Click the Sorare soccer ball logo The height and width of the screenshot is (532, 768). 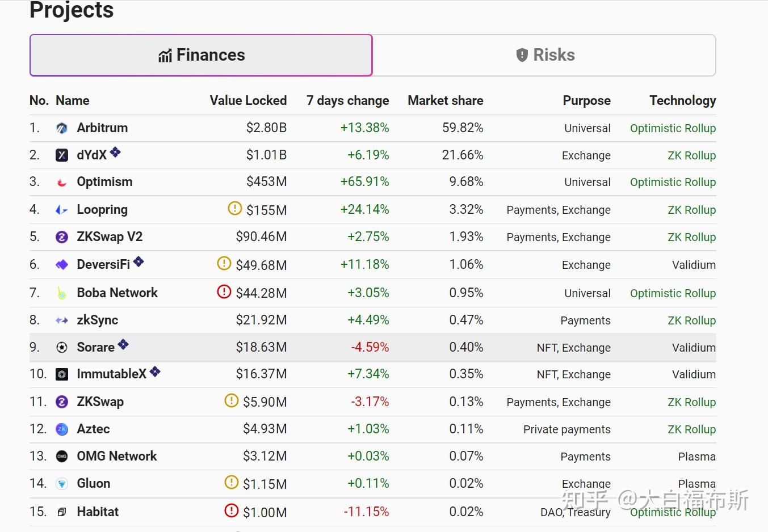tap(62, 348)
